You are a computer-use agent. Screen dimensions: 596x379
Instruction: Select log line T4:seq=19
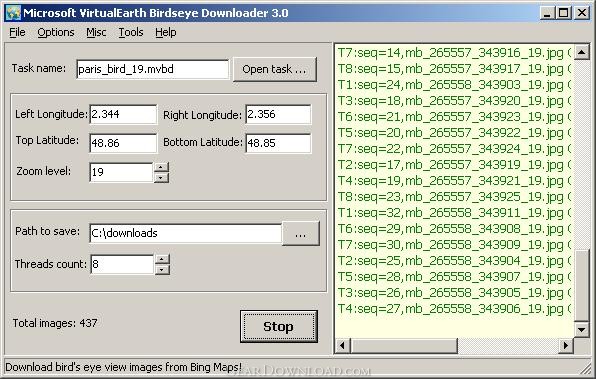(x=454, y=180)
